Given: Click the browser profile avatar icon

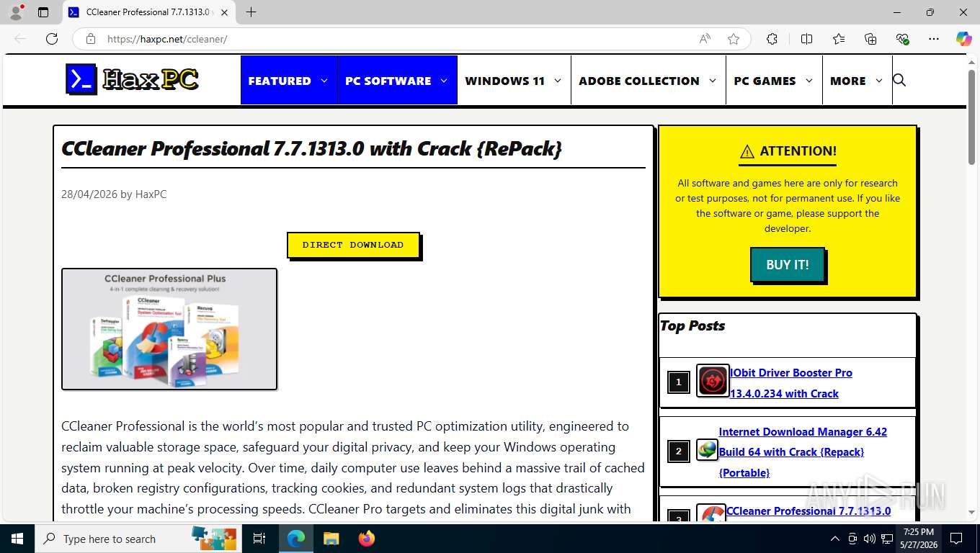Looking at the screenshot, I should point(16,12).
